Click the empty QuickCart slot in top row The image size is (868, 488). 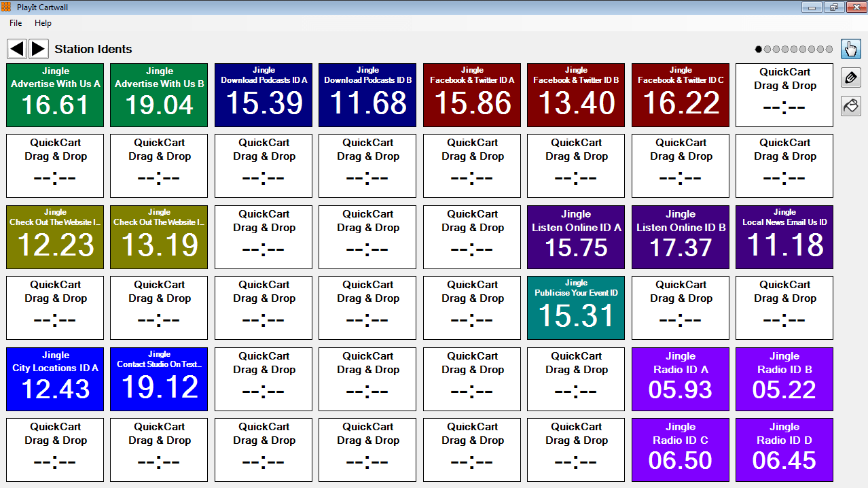pos(784,95)
